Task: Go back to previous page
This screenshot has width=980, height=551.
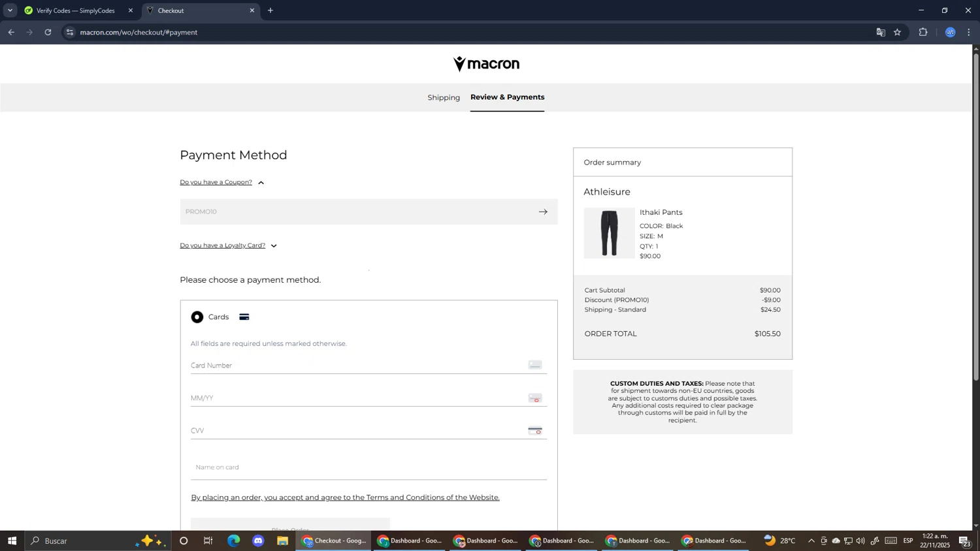Action: click(11, 32)
